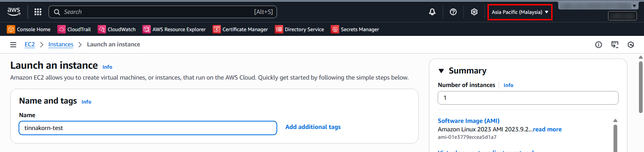Open the help question mark icon

pos(453,12)
